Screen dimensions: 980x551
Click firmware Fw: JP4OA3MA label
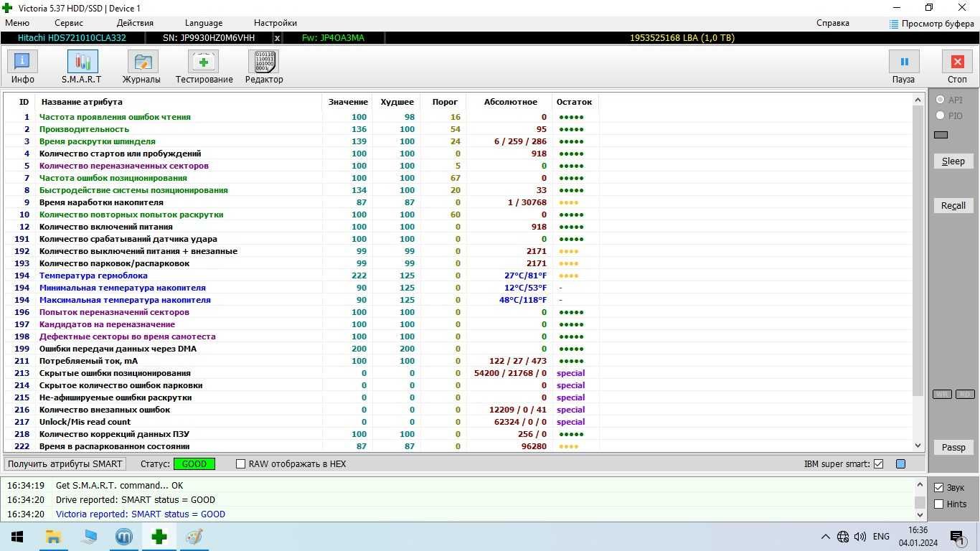[333, 38]
